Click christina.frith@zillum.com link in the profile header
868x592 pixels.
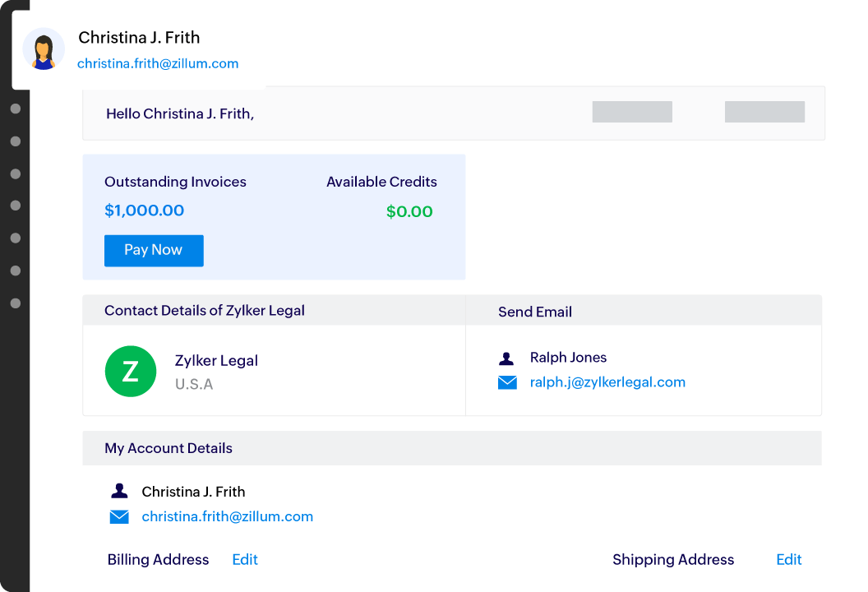[x=158, y=63]
